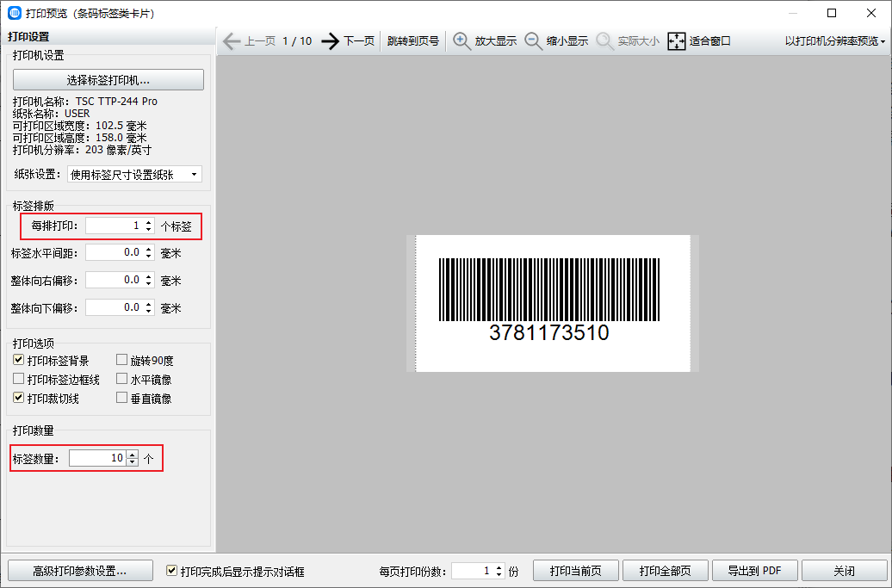Click print all pages button
The image size is (892, 588).
[665, 571]
